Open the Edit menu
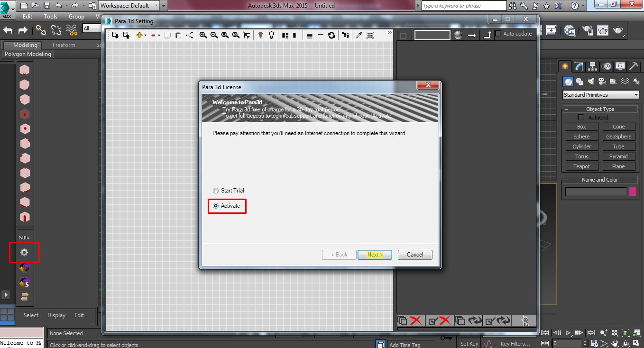The image size is (644, 348). coord(28,16)
